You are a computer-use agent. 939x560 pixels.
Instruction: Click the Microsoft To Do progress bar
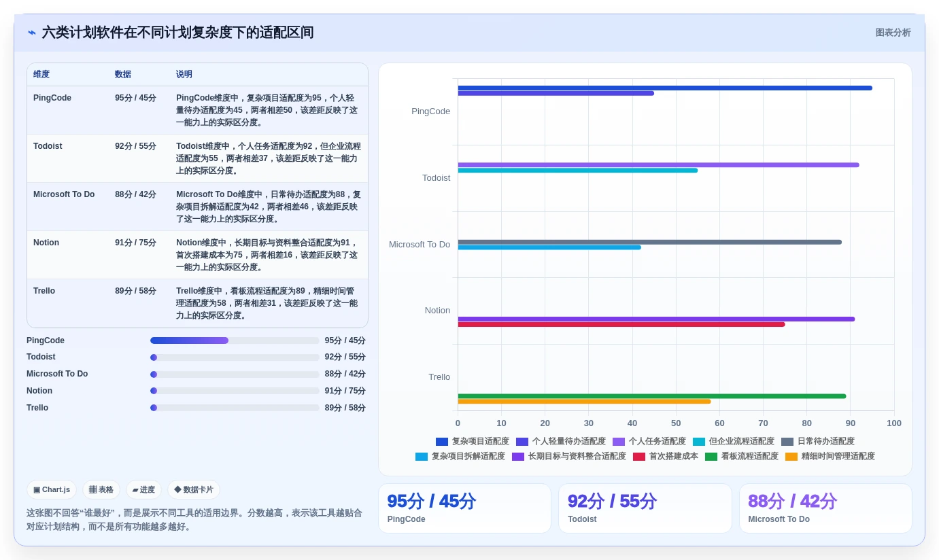tap(235, 374)
